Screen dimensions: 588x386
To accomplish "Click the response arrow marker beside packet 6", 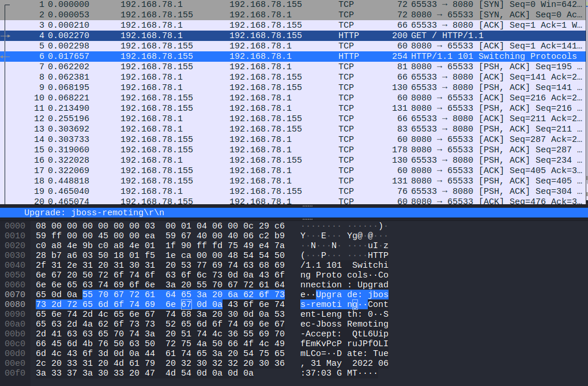I will tap(6, 56).
